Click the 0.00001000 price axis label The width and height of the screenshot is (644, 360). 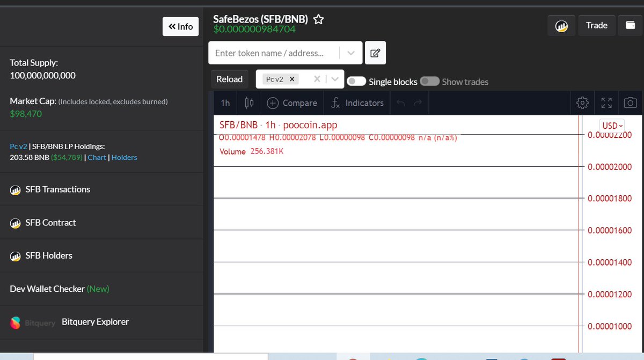coord(610,326)
